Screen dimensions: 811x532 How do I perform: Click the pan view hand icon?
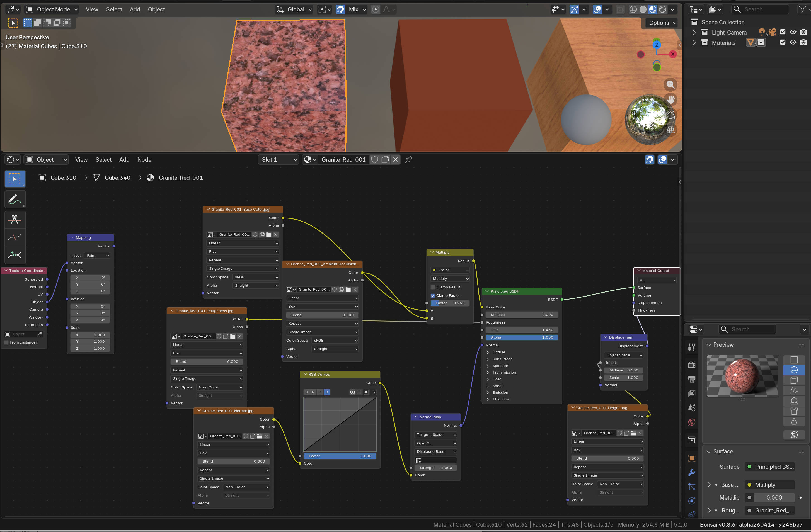[x=670, y=99]
